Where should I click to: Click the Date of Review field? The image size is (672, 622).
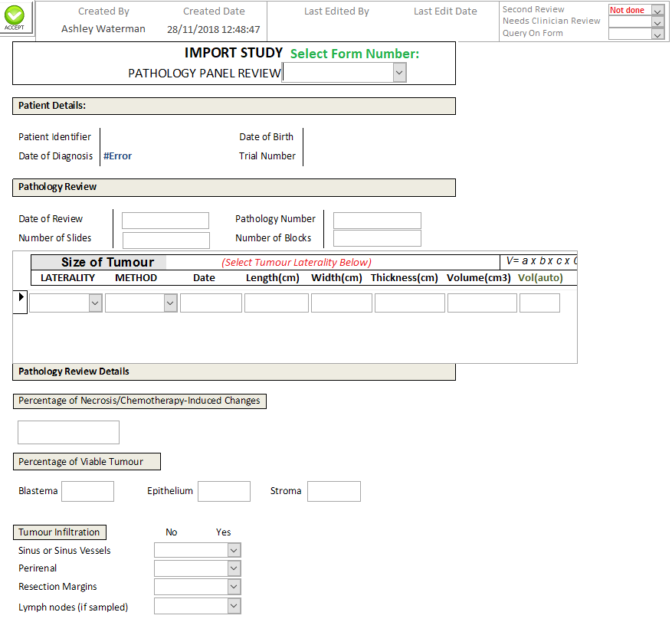(x=165, y=221)
